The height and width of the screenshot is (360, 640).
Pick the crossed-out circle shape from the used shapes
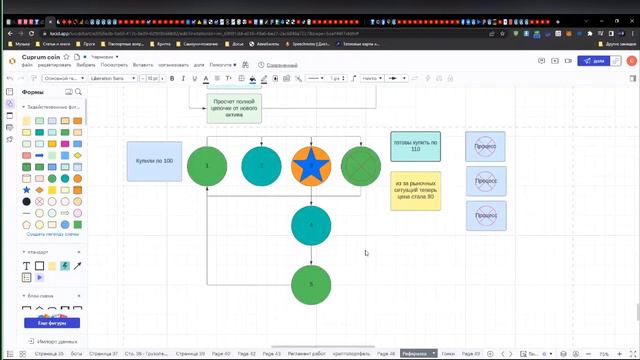click(x=39, y=202)
